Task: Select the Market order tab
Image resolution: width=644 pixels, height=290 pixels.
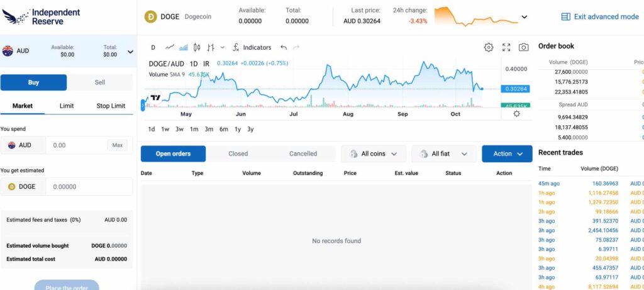Action: tap(23, 106)
